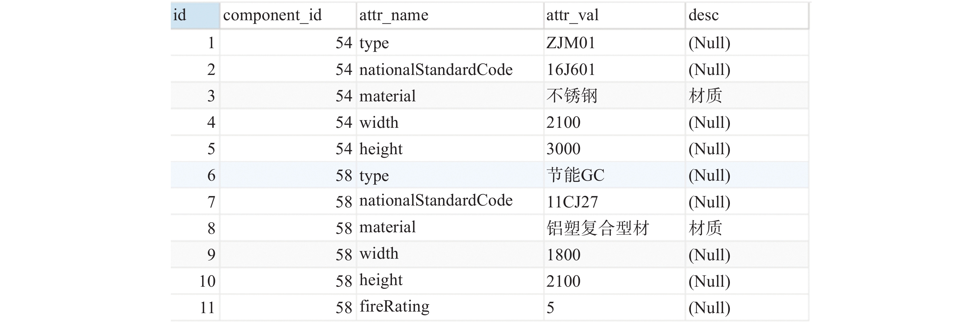Select the 16J601 value cell
Viewport: 980px width, 324px height.
(614, 69)
